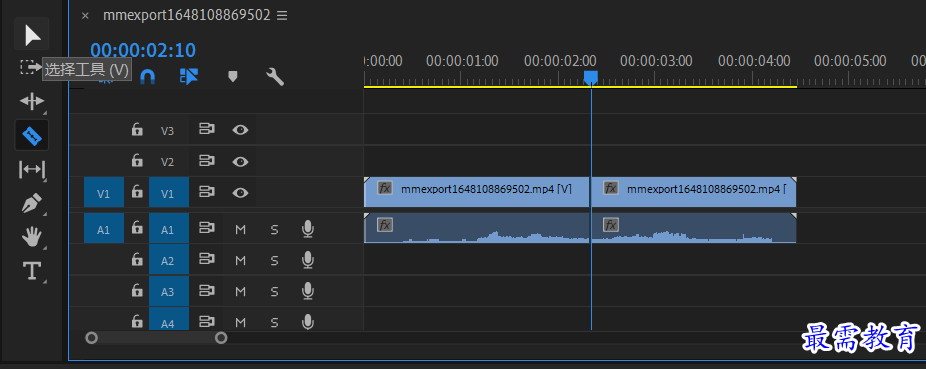The image size is (926, 369).
Task: Select the Hand tool
Action: point(31,238)
